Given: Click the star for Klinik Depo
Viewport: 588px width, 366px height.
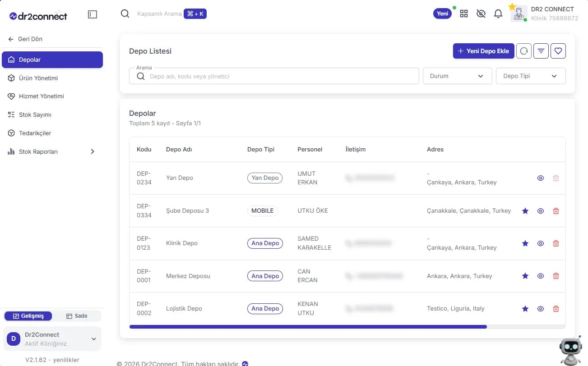Looking at the screenshot, I should [x=525, y=243].
